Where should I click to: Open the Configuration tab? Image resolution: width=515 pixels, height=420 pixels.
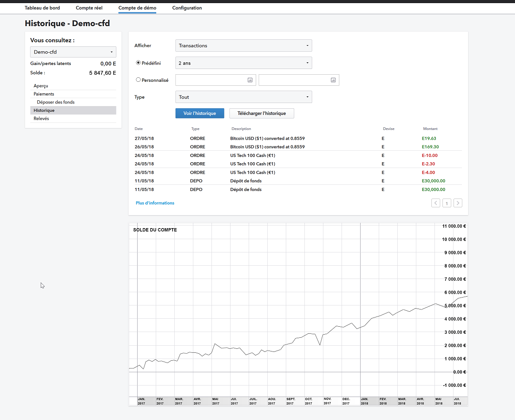coord(187,8)
